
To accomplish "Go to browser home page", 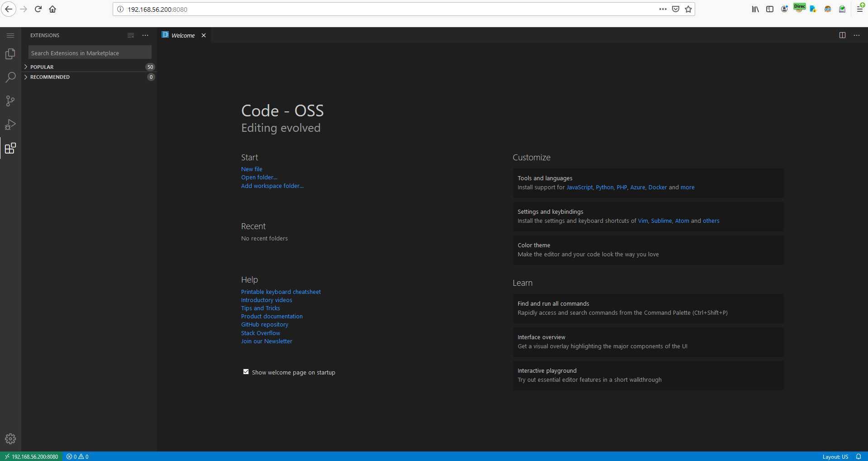I will 52,9.
